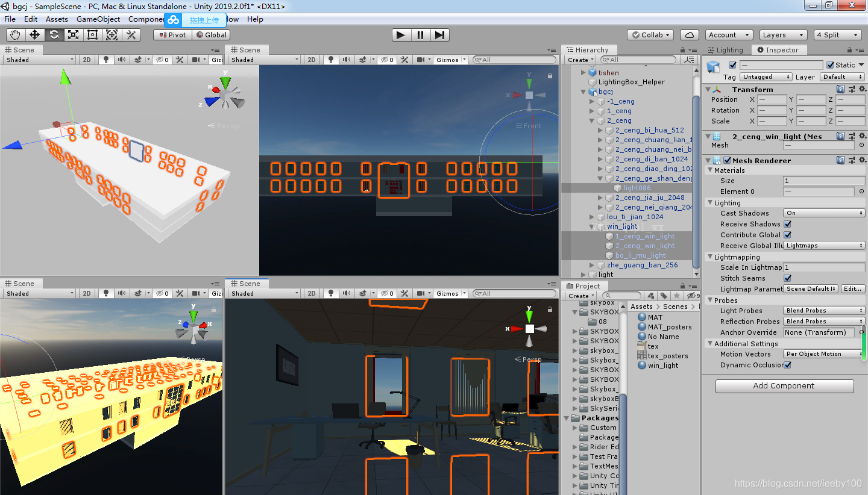Viewport: 868px width, 495px height.
Task: Open Light Probes Blend Probes dropdown
Action: pyautogui.click(x=824, y=311)
